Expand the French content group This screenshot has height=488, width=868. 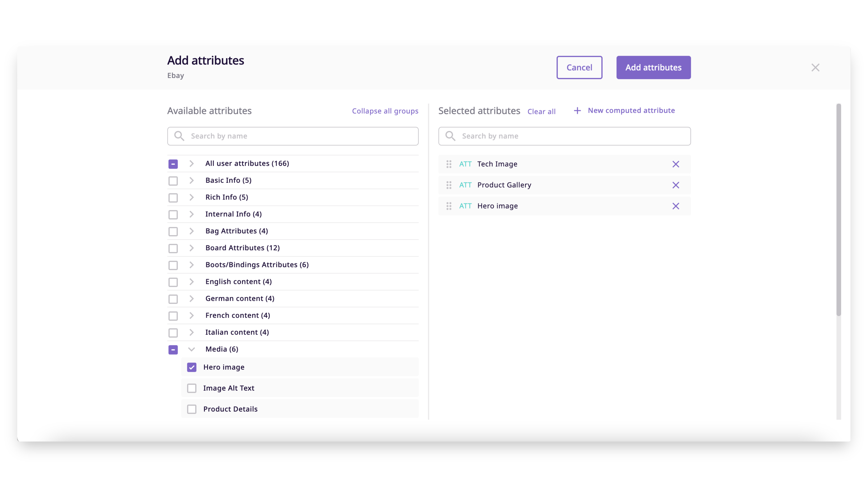click(x=191, y=315)
